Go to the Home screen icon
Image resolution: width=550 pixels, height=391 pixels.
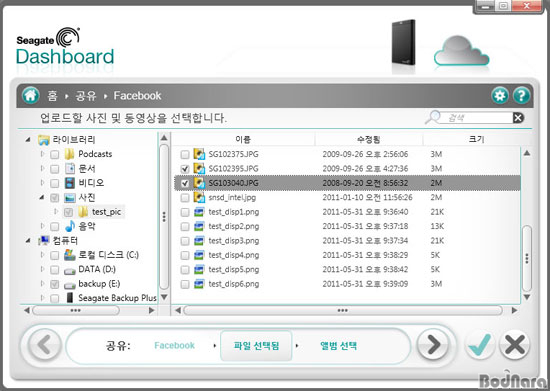[x=31, y=96]
